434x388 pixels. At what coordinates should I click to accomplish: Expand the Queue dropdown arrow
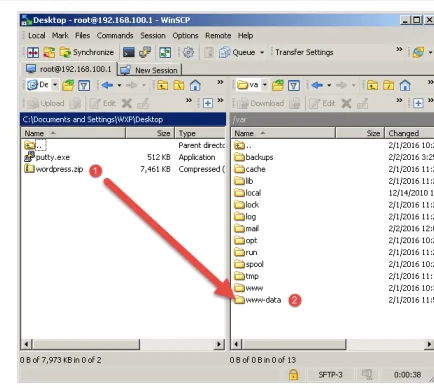pyautogui.click(x=262, y=53)
